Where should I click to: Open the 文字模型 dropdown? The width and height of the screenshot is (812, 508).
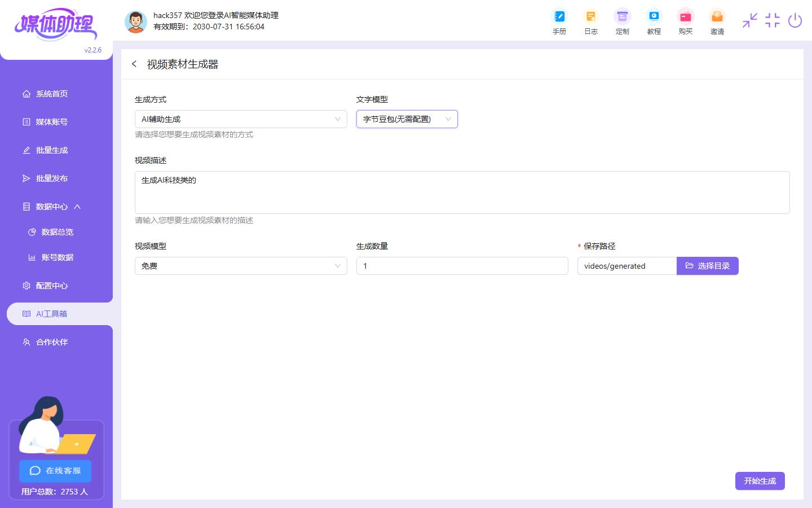pos(407,119)
